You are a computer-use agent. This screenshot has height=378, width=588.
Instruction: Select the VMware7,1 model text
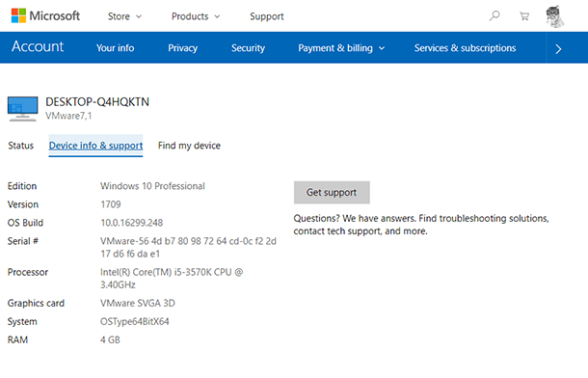[x=68, y=116]
